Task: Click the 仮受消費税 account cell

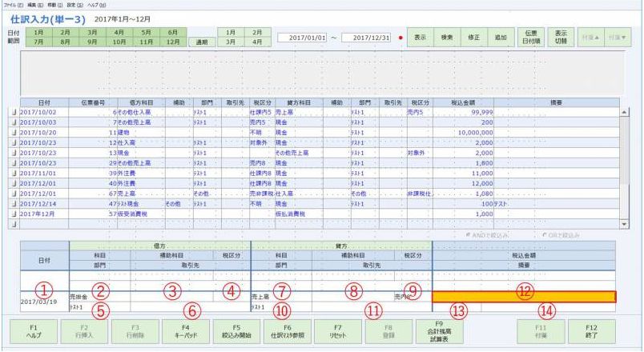Action: point(142,214)
